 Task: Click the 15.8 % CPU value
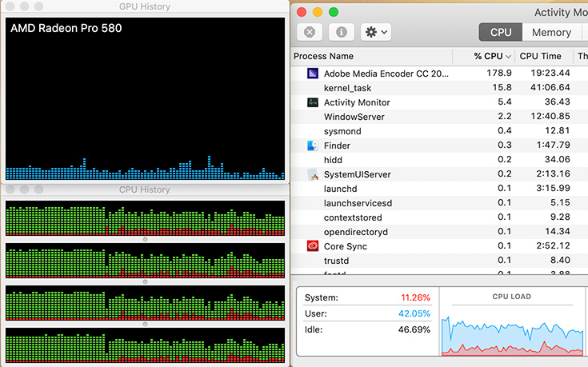point(502,87)
